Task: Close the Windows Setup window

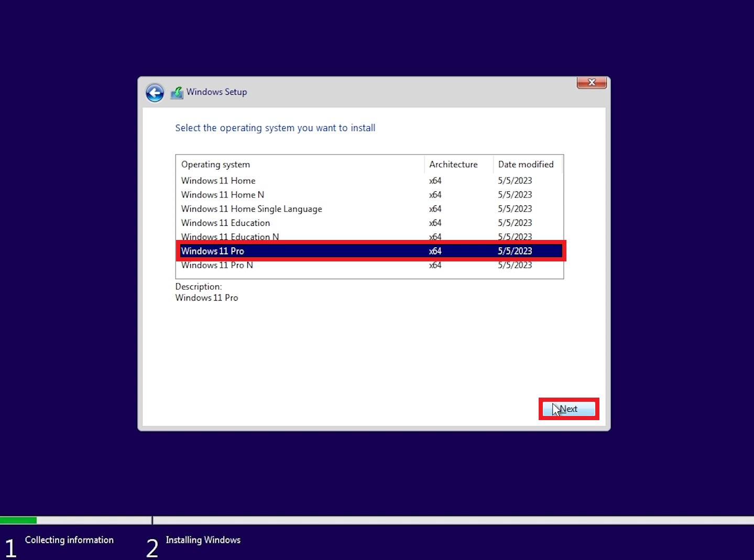Action: [x=591, y=82]
